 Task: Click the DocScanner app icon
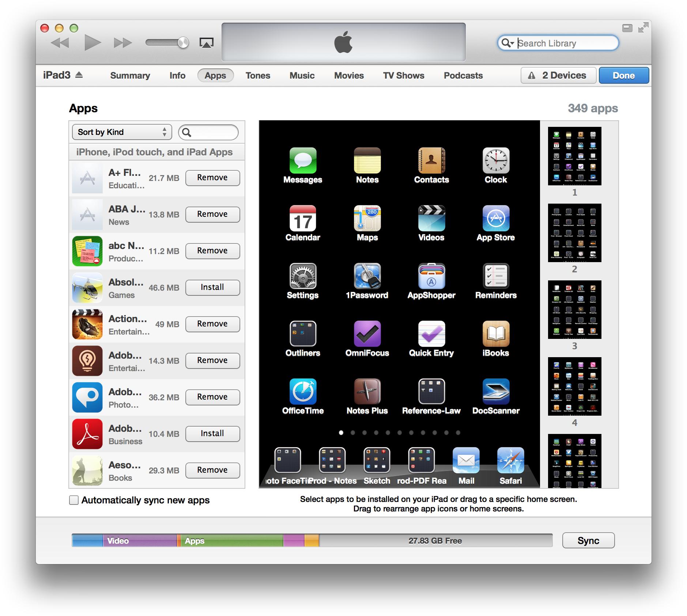pyautogui.click(x=496, y=392)
